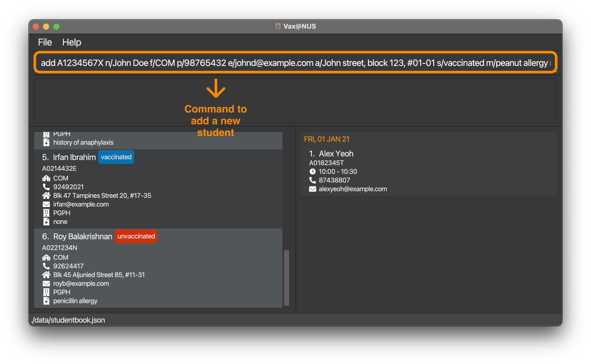Image resolution: width=591 pixels, height=364 pixels.
Task: Click envelope icon beside irfan@example.com
Action: click(46, 204)
